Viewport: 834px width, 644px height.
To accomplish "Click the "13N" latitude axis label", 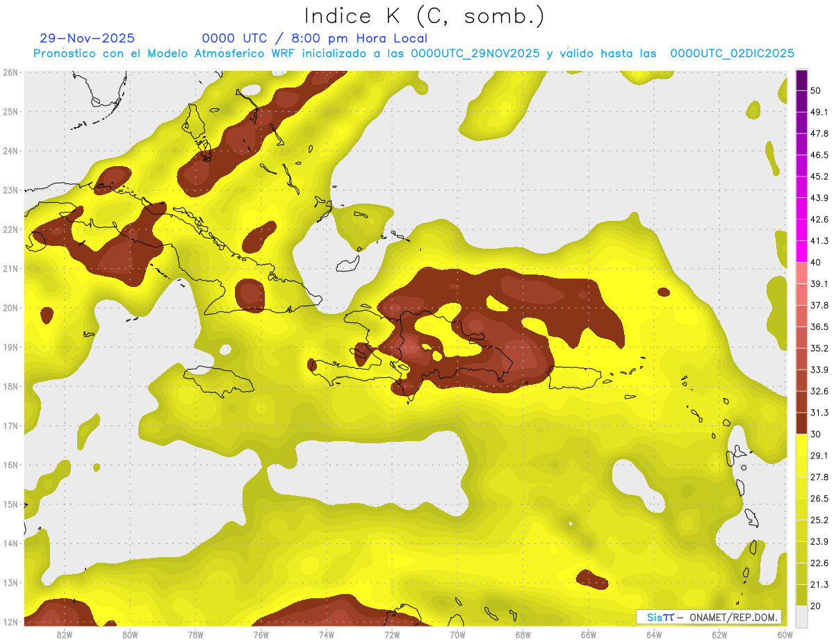I will [x=10, y=583].
